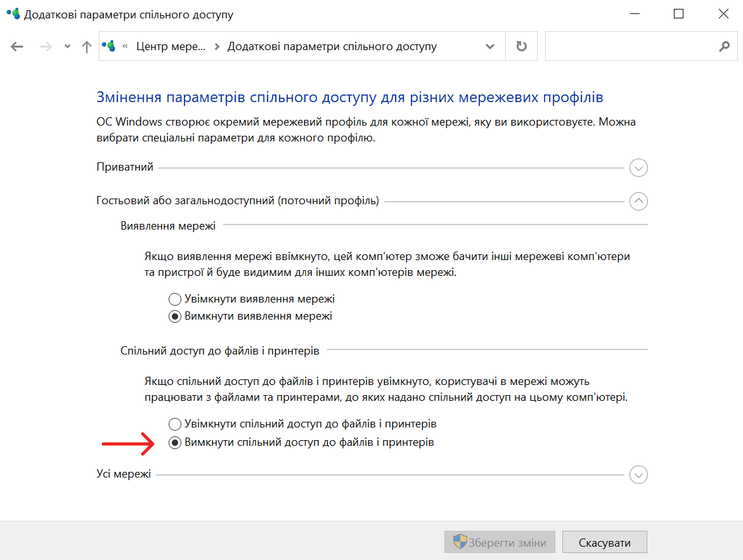
Task: Click "Додаткові параметри спільного доступу" breadcrumb
Action: coord(332,46)
